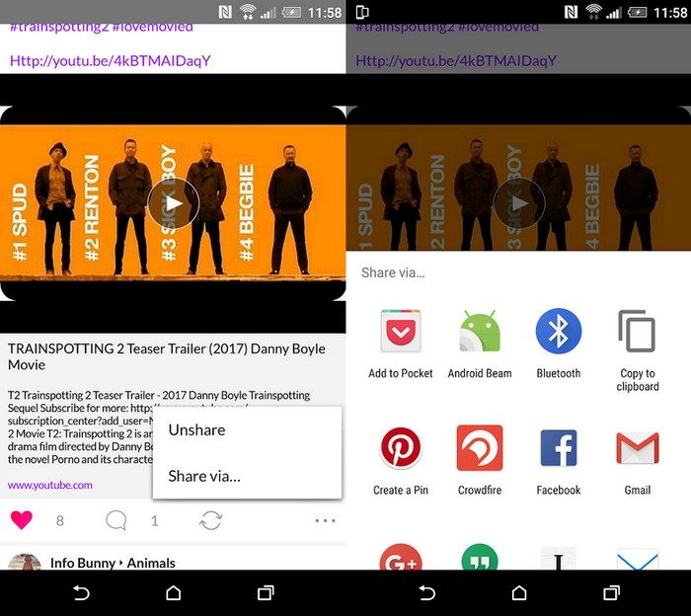The image size is (691, 616).
Task: Open the youtu.be link in left screen
Action: click(x=111, y=60)
